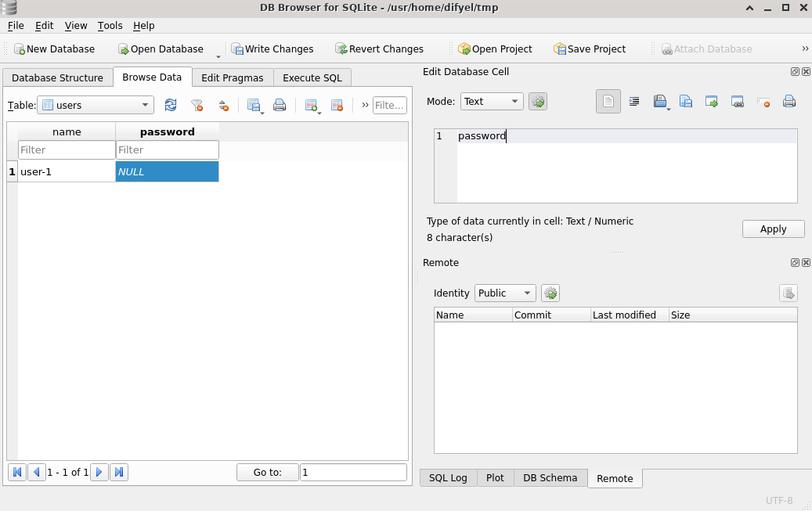Screen dimensions: 812x511
Task: Click the window icon with chain link
Action: [x=738, y=102]
